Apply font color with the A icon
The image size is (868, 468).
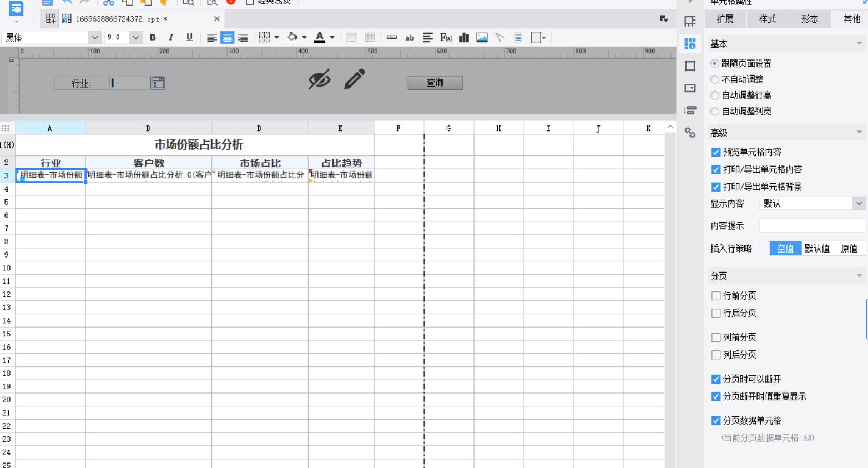tap(320, 37)
